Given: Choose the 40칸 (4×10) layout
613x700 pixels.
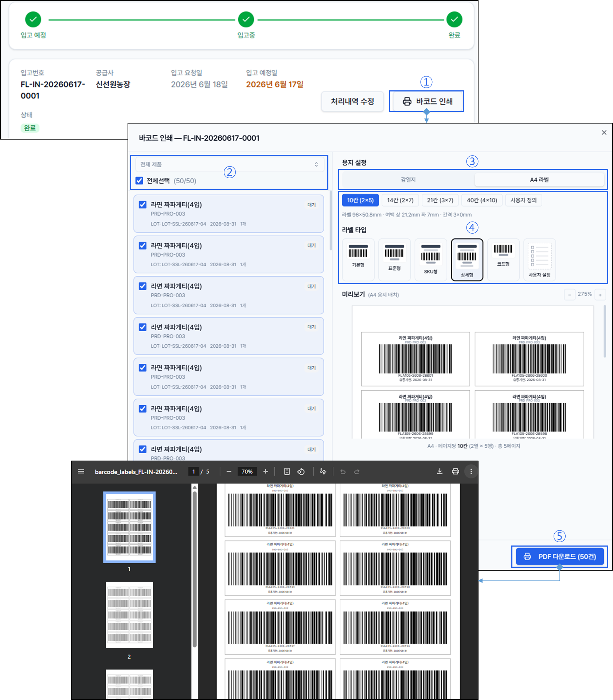Looking at the screenshot, I should pos(482,200).
